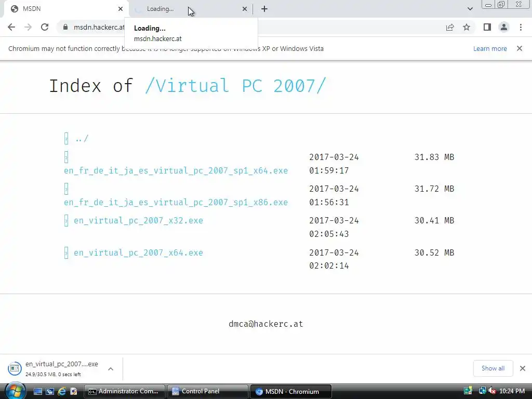Close the downloads bar
This screenshot has height=399, width=532.
coord(523,368)
